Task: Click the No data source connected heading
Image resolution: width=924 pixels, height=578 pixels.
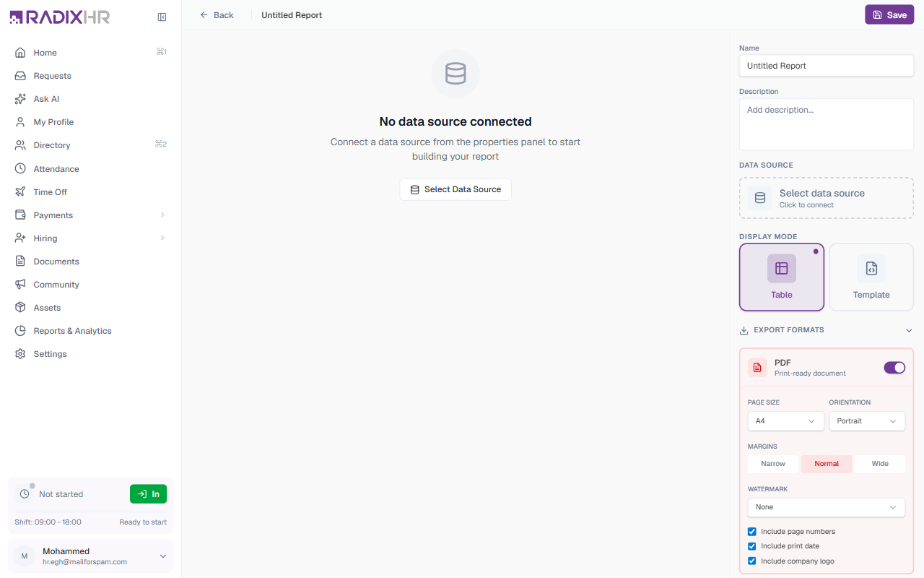Action: [x=456, y=121]
